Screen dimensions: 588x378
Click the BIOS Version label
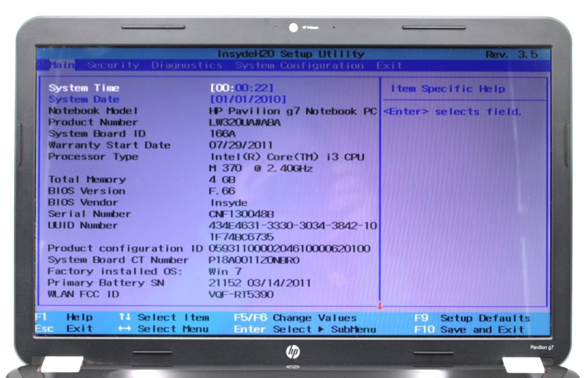pos(87,191)
